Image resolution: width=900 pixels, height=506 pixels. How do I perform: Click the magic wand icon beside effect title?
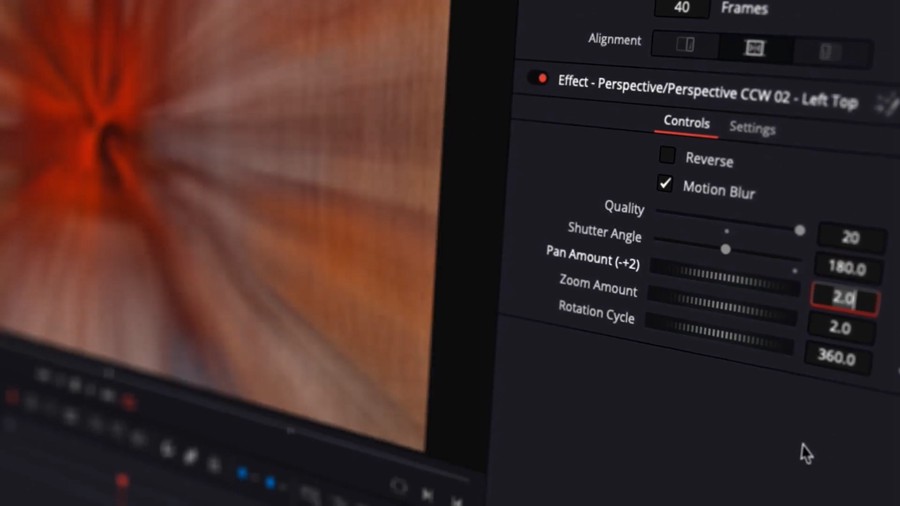(885, 104)
